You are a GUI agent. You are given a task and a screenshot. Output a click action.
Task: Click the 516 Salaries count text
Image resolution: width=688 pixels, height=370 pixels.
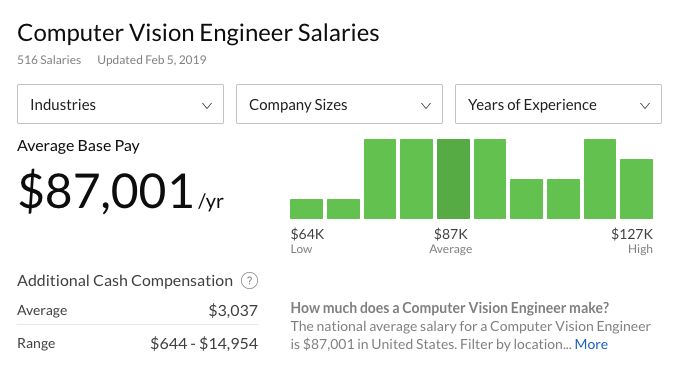coord(49,60)
